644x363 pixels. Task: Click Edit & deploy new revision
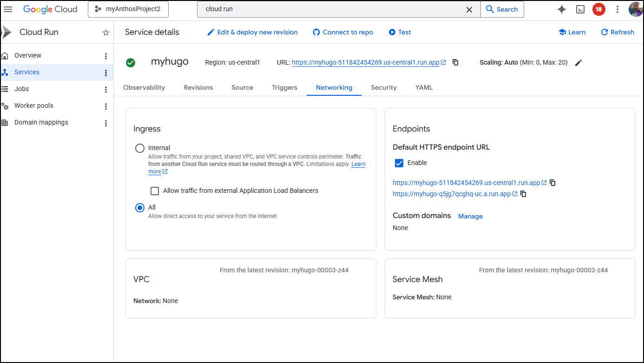[x=252, y=32]
